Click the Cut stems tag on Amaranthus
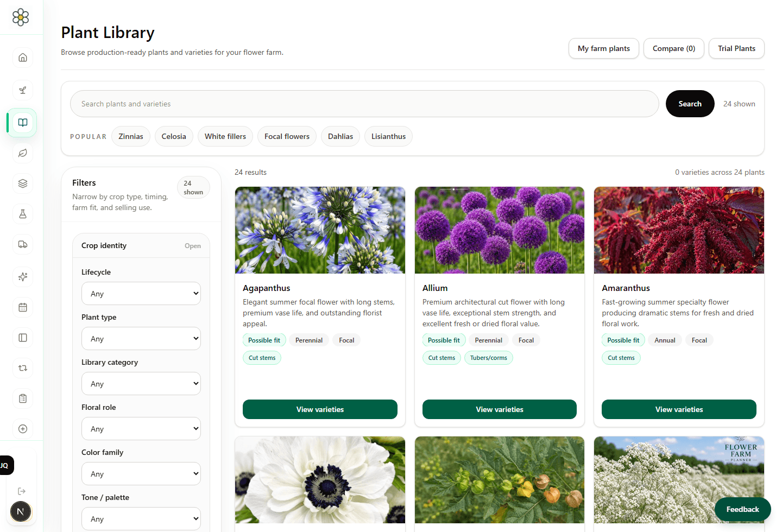The height and width of the screenshot is (532, 782). pyautogui.click(x=621, y=358)
